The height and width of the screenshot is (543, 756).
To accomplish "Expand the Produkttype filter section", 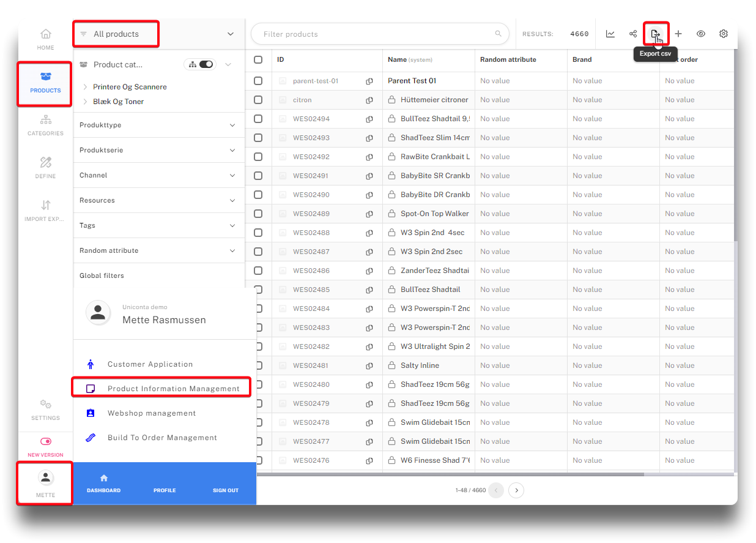I will pos(159,125).
